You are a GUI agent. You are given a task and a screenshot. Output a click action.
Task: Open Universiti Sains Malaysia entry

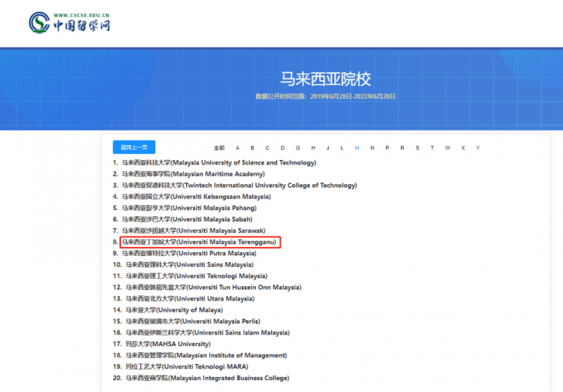coord(189,265)
